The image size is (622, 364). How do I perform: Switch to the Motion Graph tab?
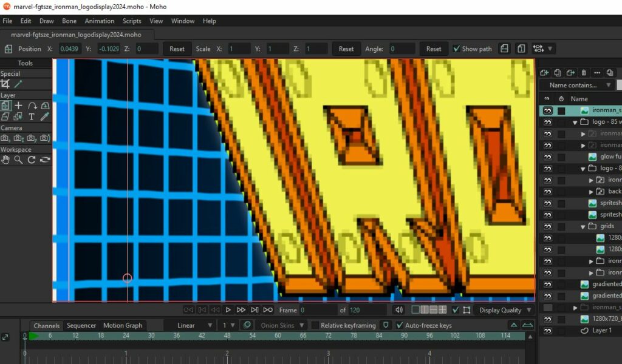(123, 325)
